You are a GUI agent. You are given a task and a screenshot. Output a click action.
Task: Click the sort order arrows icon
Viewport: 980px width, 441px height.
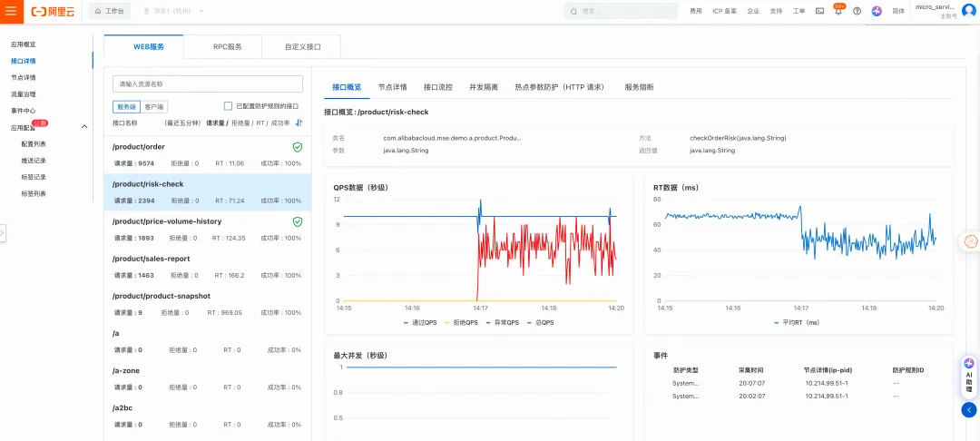(299, 123)
